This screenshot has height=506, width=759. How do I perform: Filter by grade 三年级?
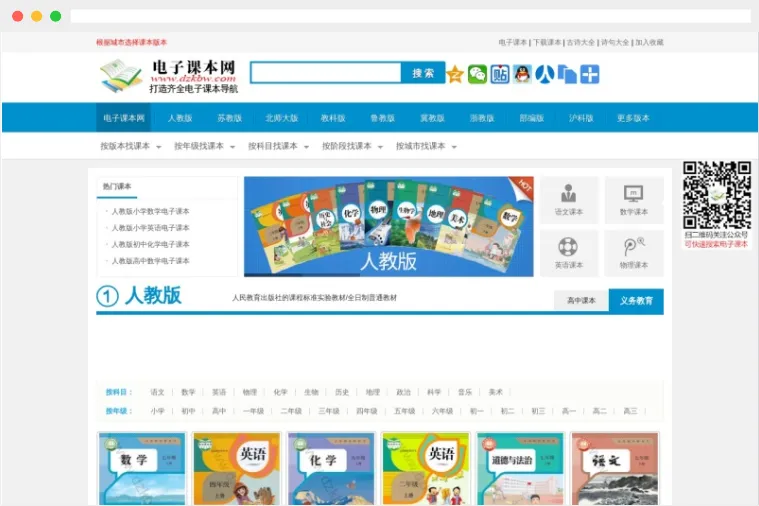[329, 411]
